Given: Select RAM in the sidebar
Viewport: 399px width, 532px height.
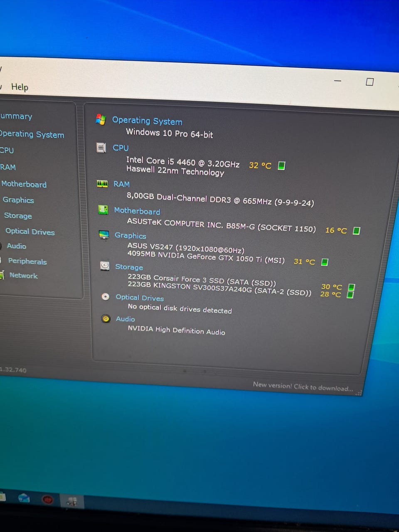Looking at the screenshot, I should [7, 167].
